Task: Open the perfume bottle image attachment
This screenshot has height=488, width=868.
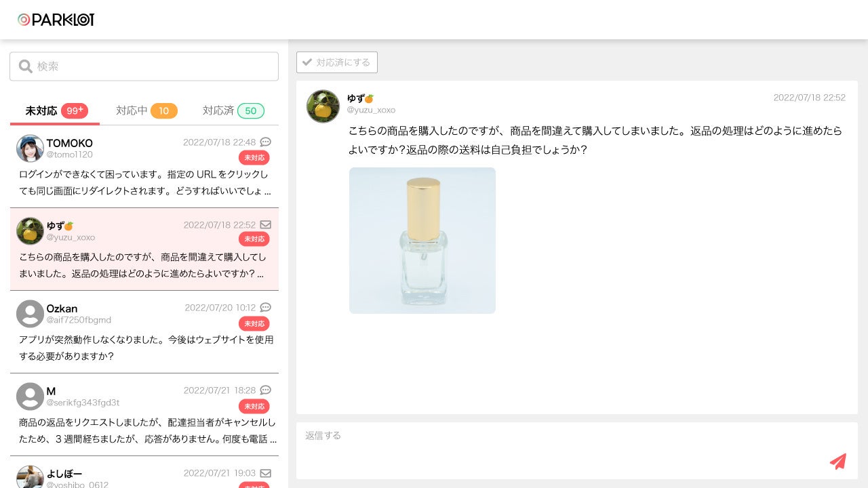Action: (x=422, y=241)
